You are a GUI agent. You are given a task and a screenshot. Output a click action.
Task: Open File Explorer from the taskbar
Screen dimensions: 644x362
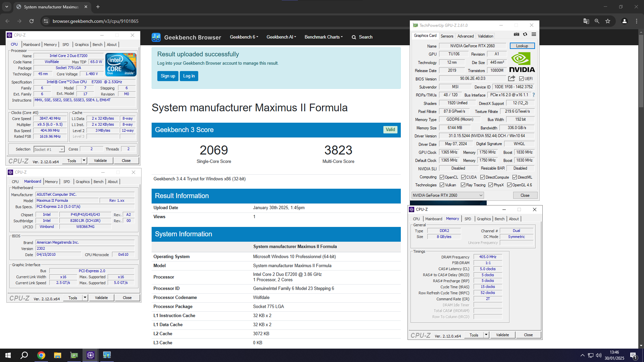point(57,355)
